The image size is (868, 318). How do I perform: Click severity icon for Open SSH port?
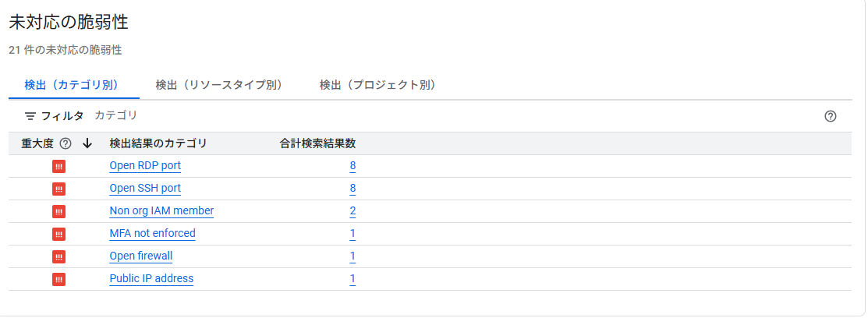coord(59,189)
